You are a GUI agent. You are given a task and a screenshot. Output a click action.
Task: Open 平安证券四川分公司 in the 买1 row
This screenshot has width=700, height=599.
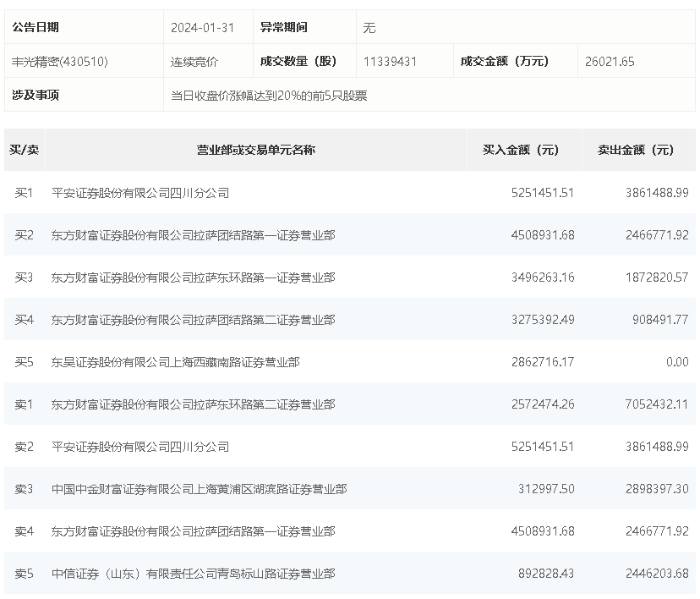140,193
